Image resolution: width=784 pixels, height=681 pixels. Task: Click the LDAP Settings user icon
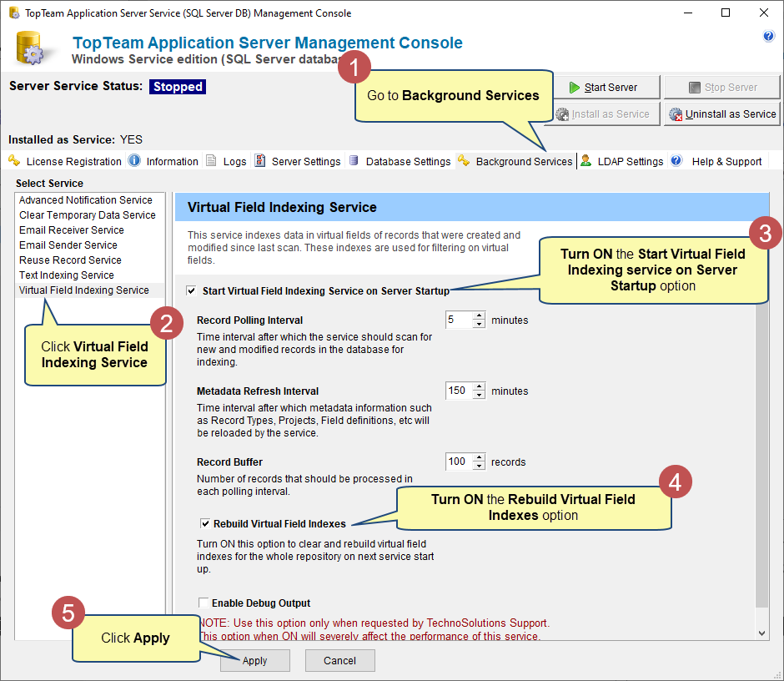[x=586, y=160]
